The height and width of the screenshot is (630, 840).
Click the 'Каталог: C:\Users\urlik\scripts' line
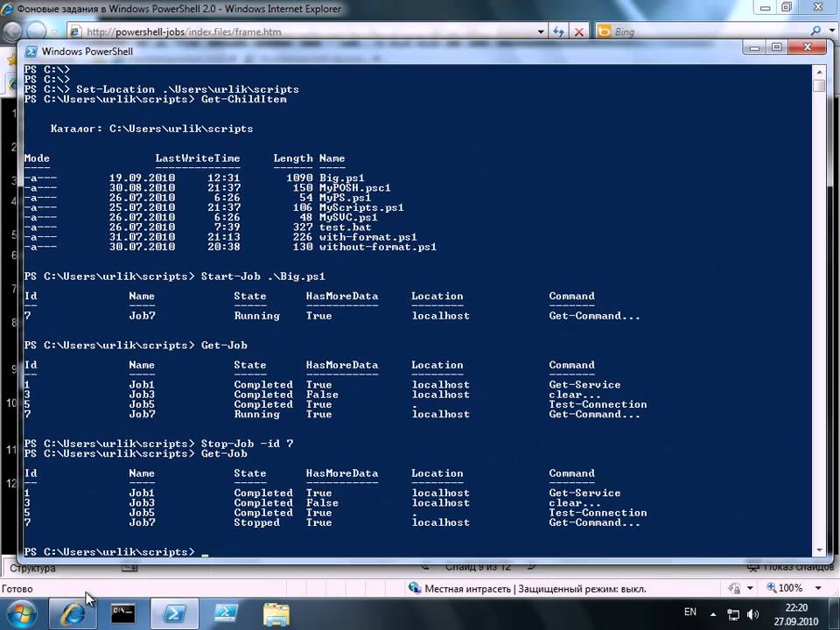(151, 129)
